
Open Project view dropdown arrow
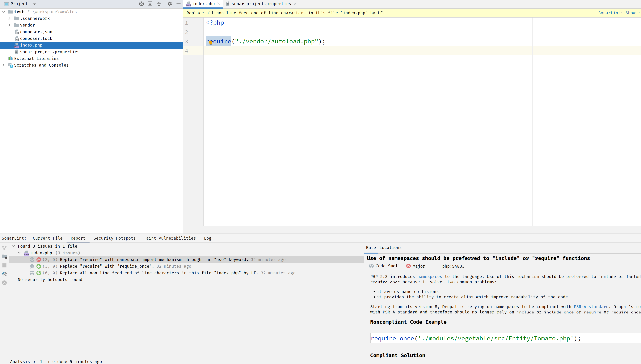pos(35,4)
